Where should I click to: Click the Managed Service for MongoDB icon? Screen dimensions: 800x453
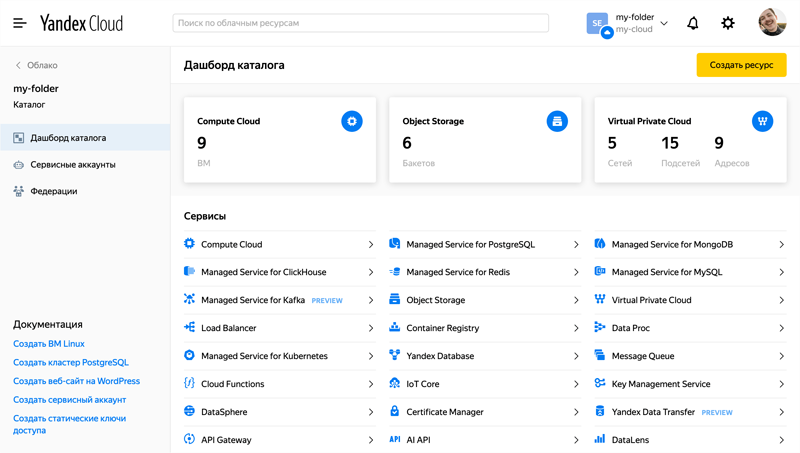pos(600,244)
